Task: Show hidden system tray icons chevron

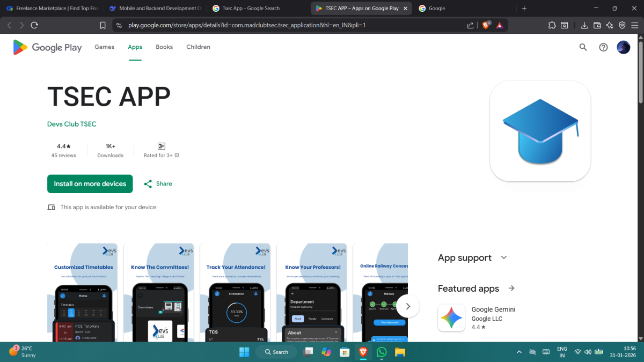Action: [518, 352]
